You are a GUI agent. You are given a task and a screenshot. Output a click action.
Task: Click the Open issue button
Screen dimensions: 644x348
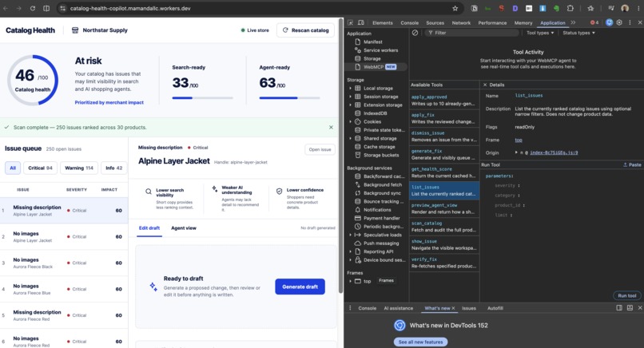[320, 149]
